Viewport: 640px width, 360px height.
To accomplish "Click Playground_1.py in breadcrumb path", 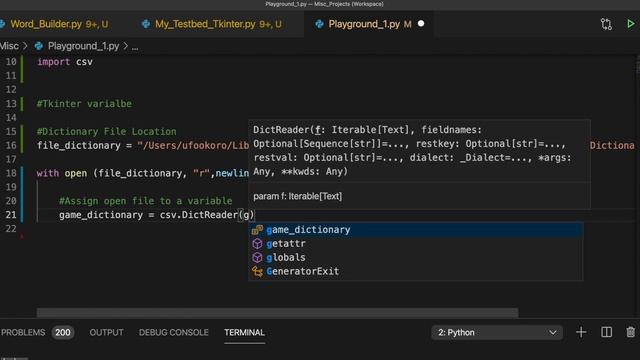I will point(83,46).
